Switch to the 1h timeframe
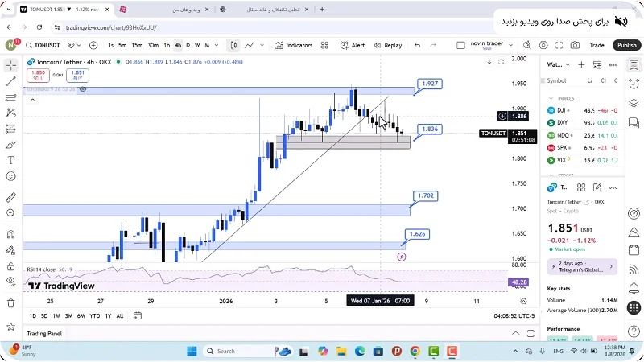 pyautogui.click(x=167, y=46)
